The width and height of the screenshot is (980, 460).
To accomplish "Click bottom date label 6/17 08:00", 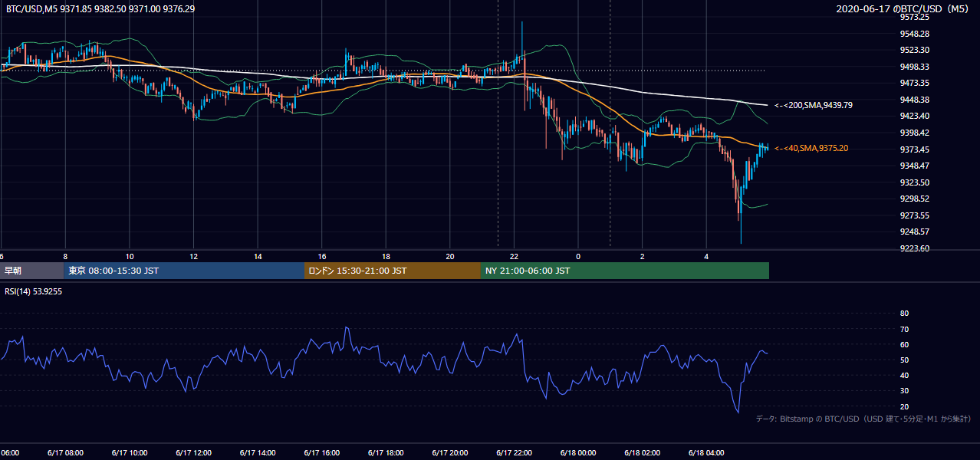I will pos(65,453).
